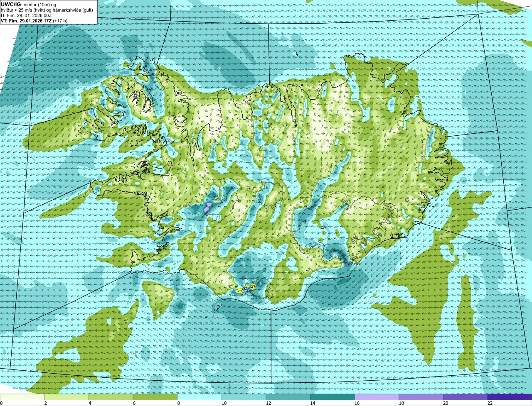Click the 18–20 m/s purple legend swatch
The width and height of the screenshot is (532, 406).
pyautogui.click(x=421, y=397)
